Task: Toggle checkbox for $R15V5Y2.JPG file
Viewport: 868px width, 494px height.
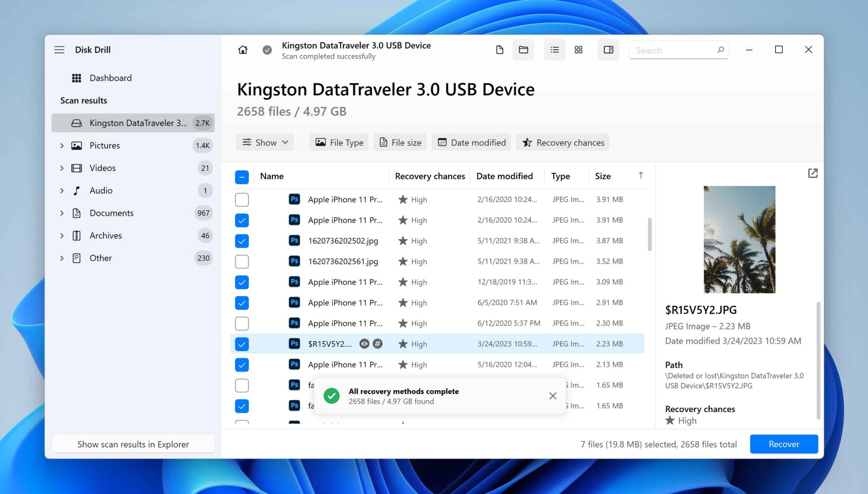Action: (x=242, y=343)
